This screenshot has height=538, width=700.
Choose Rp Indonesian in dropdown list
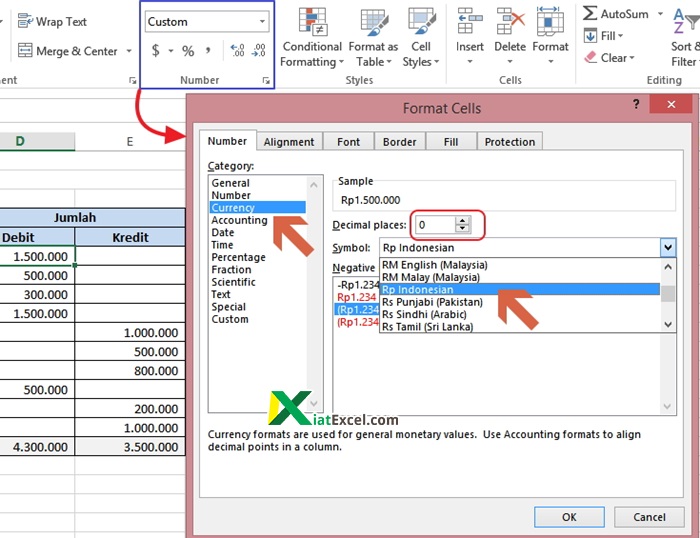pos(520,289)
